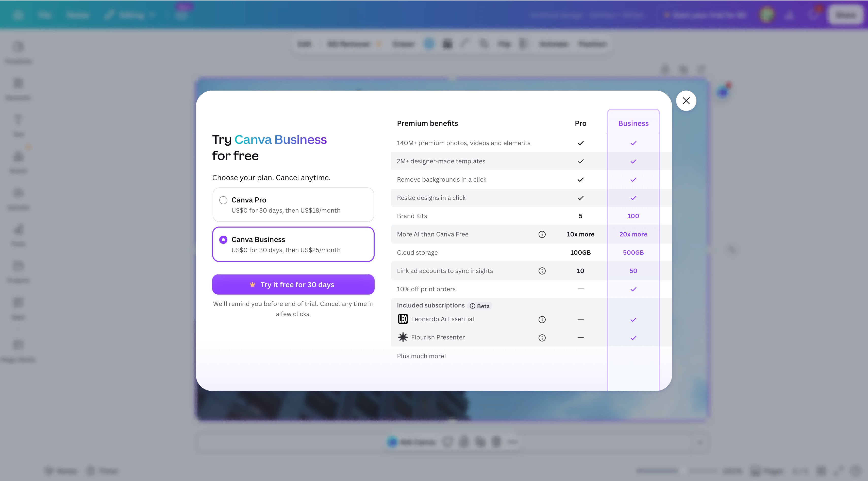Click Pro dash for Leonardo.Ai Essential
This screenshot has height=481, width=868.
pyautogui.click(x=580, y=319)
